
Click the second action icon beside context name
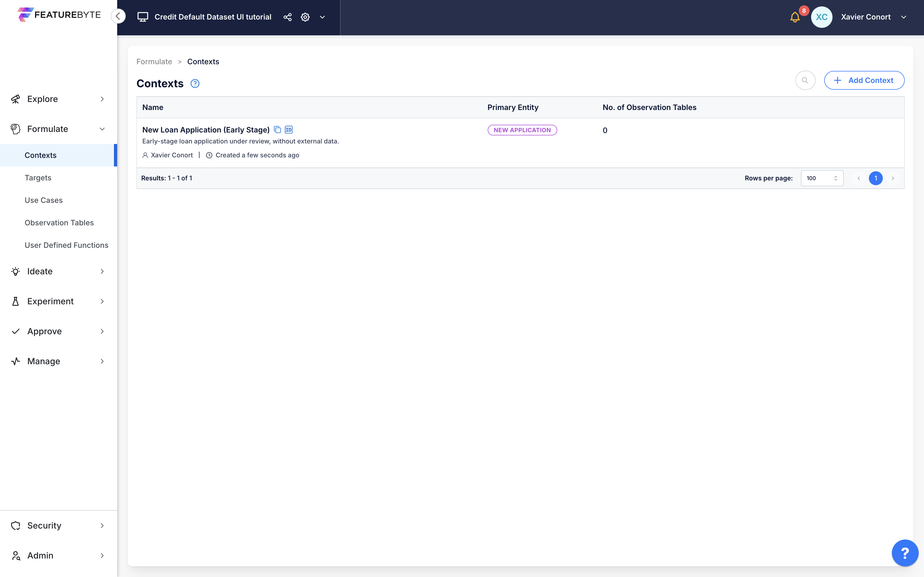288,130
